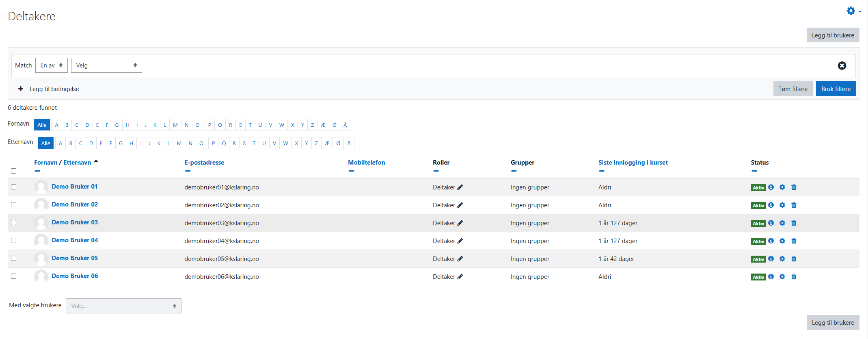This screenshot has width=868, height=339.
Task: Tick the checkbox for Demo Bruker 01
Action: 14,187
